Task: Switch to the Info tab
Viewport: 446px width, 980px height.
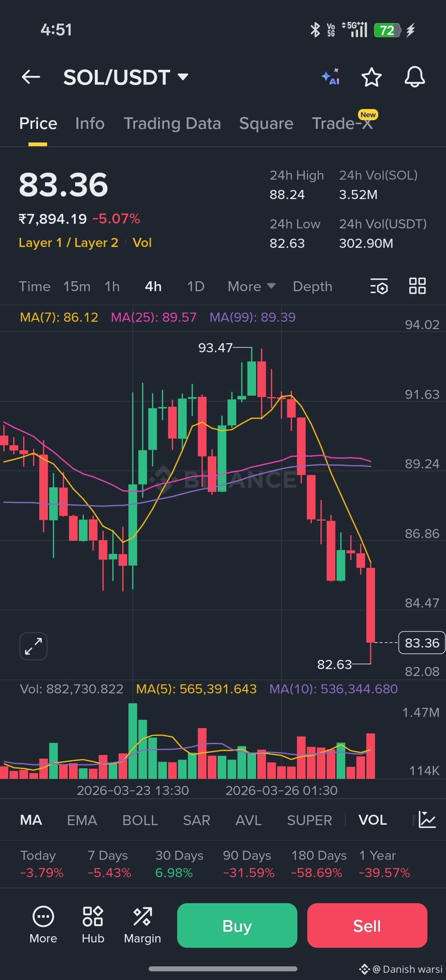Action: tap(90, 123)
